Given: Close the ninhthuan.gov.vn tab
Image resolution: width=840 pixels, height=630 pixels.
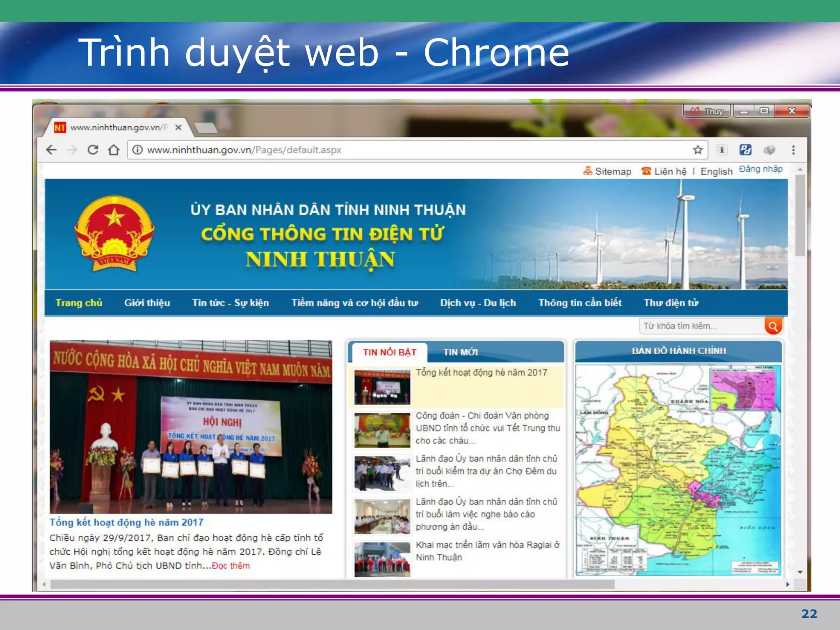Looking at the screenshot, I should click(178, 128).
